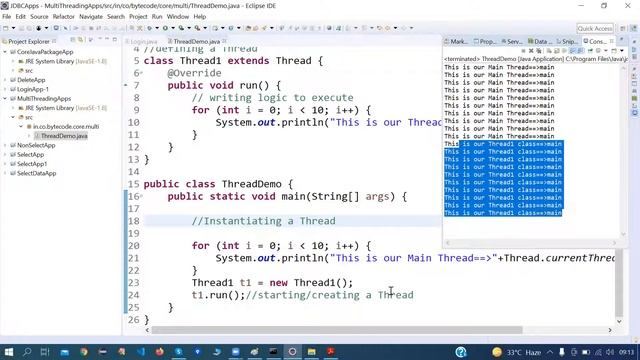Screen dimensions: 640x360
Task: Switch to the Servers view tab
Action: [512, 42]
